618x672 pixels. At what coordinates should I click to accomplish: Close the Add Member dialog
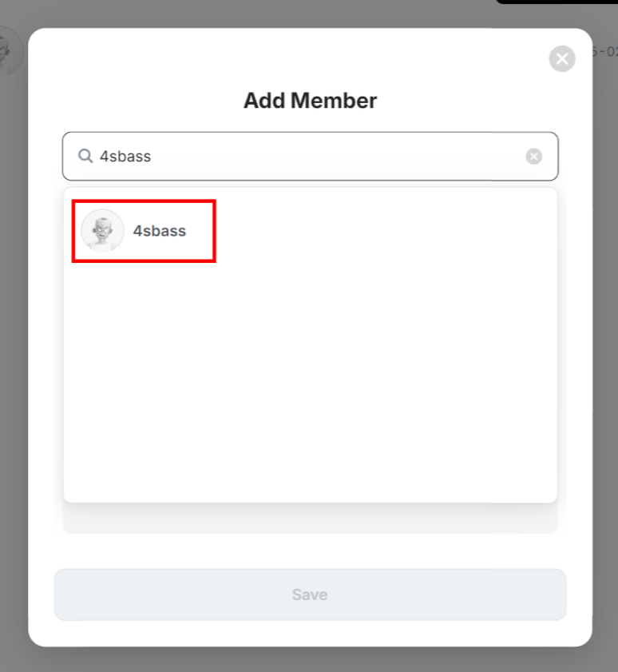(x=562, y=58)
